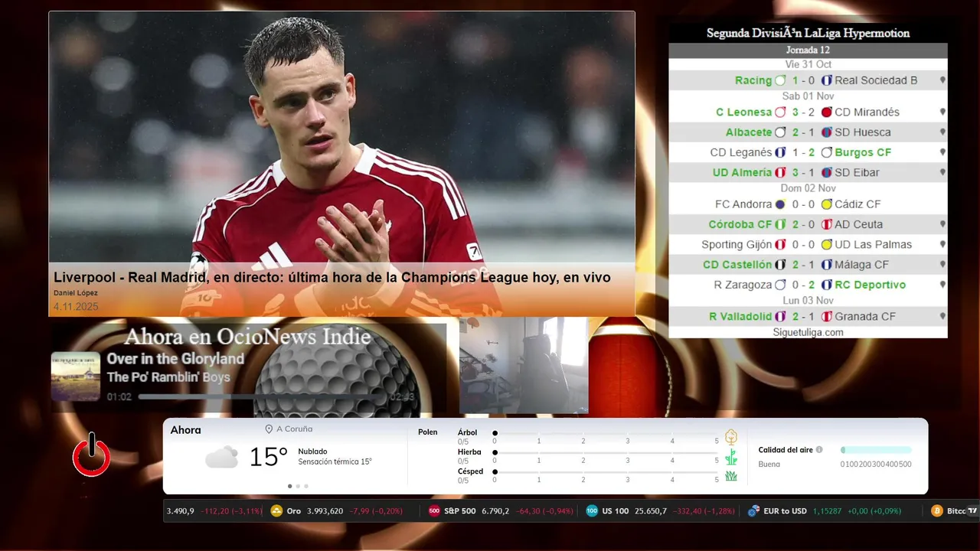Viewport: 980px width, 551px height.
Task: Click the Granada CF team name
Action: 865,316
